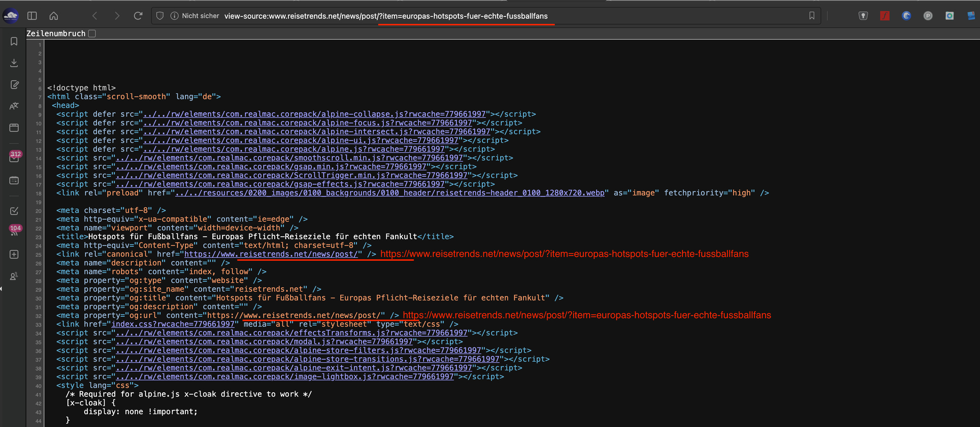The image size is (980, 427).
Task: Click the title text 'Hotspots für Fußballfans'
Action: [x=143, y=237]
